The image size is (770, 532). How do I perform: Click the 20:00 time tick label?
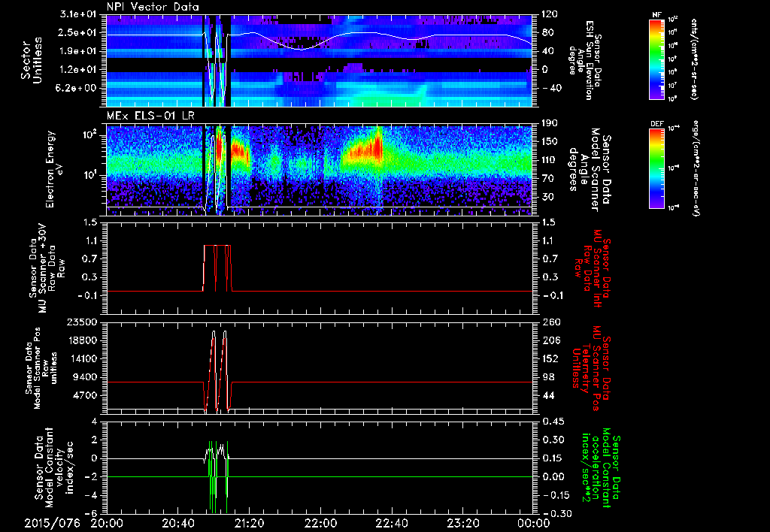107,523
